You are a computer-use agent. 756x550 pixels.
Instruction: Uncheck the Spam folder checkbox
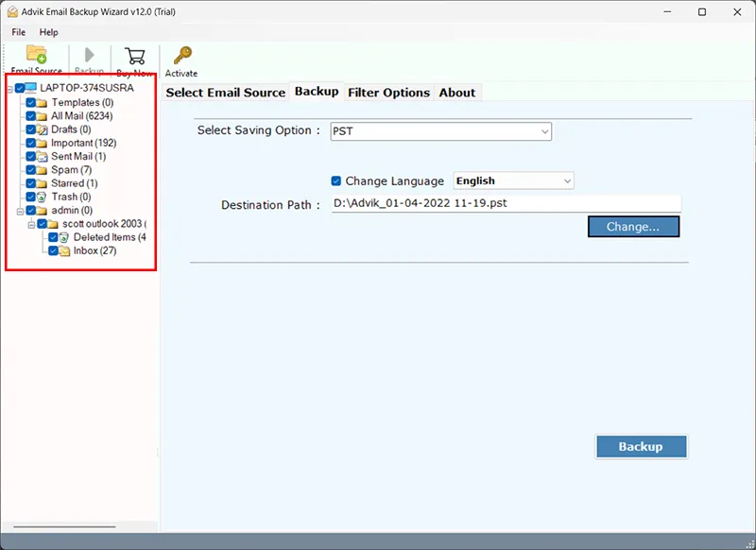[x=31, y=170]
